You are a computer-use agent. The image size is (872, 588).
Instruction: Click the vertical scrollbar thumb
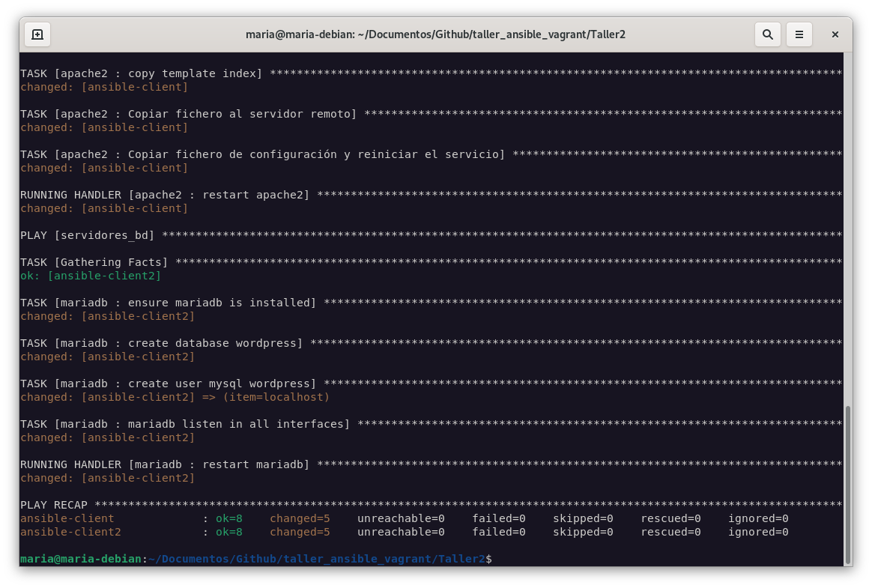(847, 483)
